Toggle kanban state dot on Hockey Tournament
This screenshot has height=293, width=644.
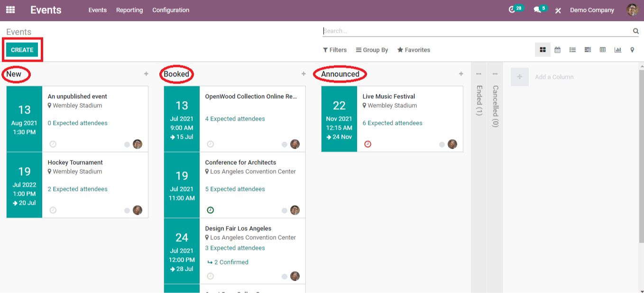(127, 210)
